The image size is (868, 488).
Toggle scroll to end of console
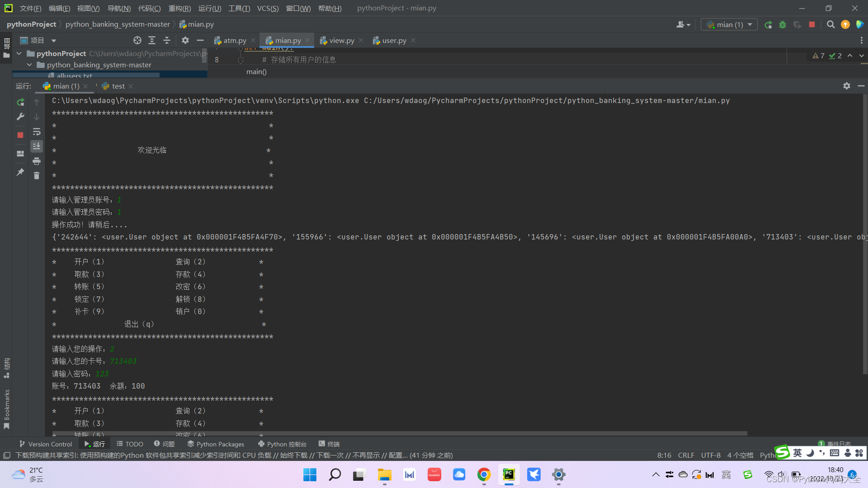(x=37, y=146)
